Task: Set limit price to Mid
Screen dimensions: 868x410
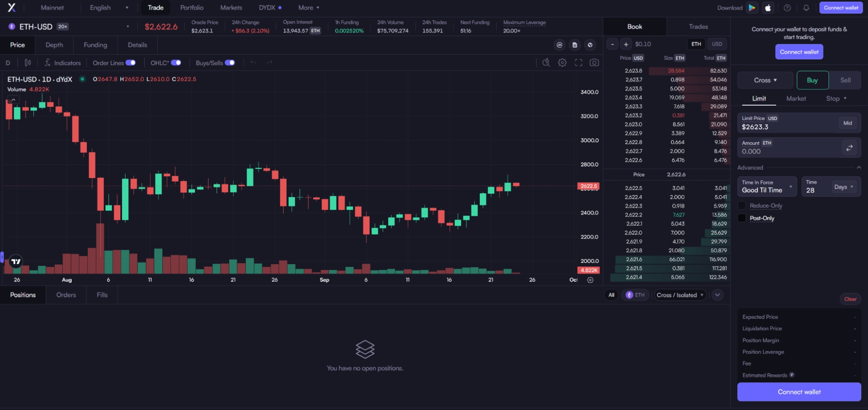Action: (847, 123)
